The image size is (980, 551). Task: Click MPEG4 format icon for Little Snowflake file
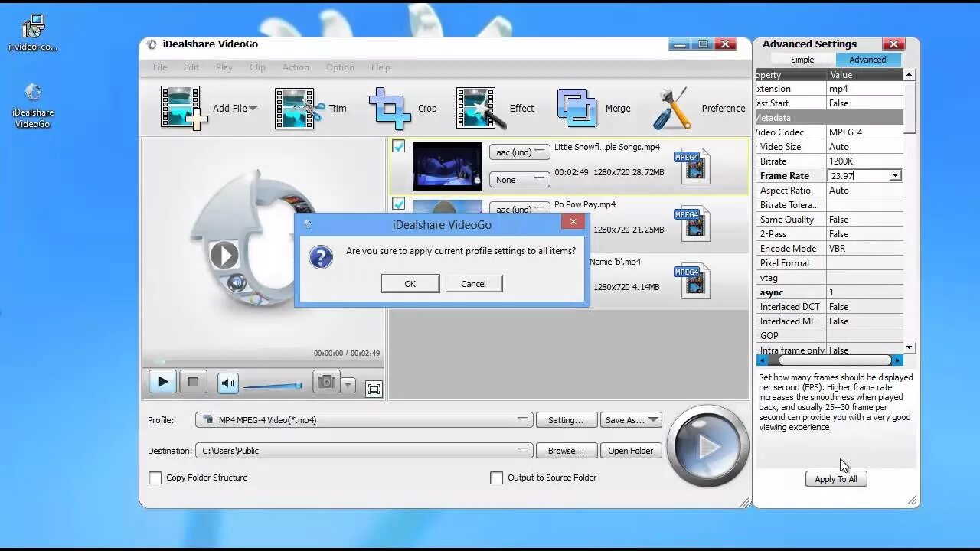point(691,166)
